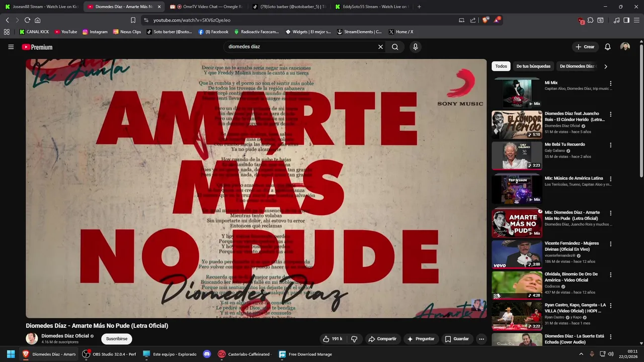Open the Home / X bookmark
The height and width of the screenshot is (362, 644).
tap(400, 32)
